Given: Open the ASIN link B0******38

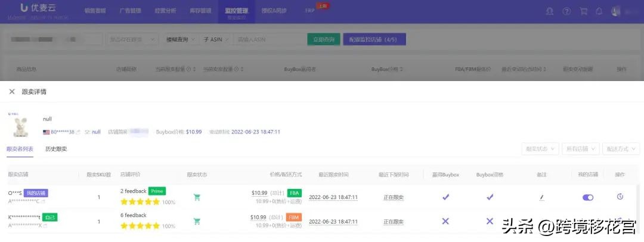Looking at the screenshot, I should [63, 132].
